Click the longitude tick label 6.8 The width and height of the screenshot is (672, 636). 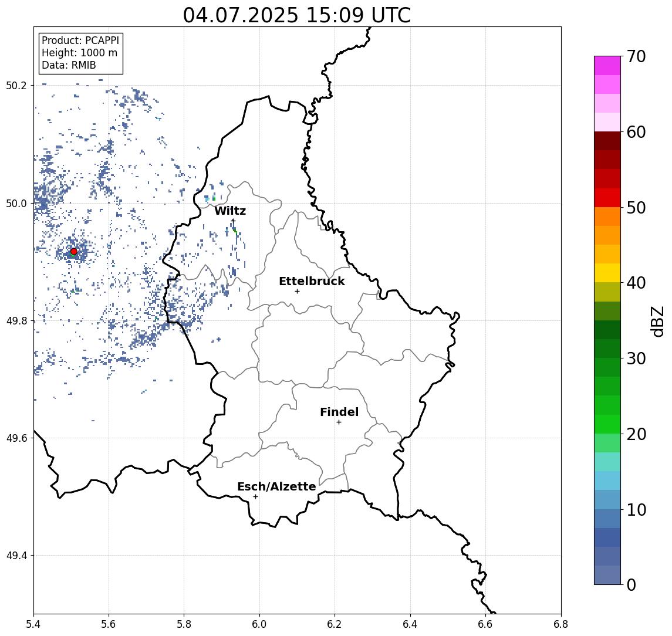[561, 624]
